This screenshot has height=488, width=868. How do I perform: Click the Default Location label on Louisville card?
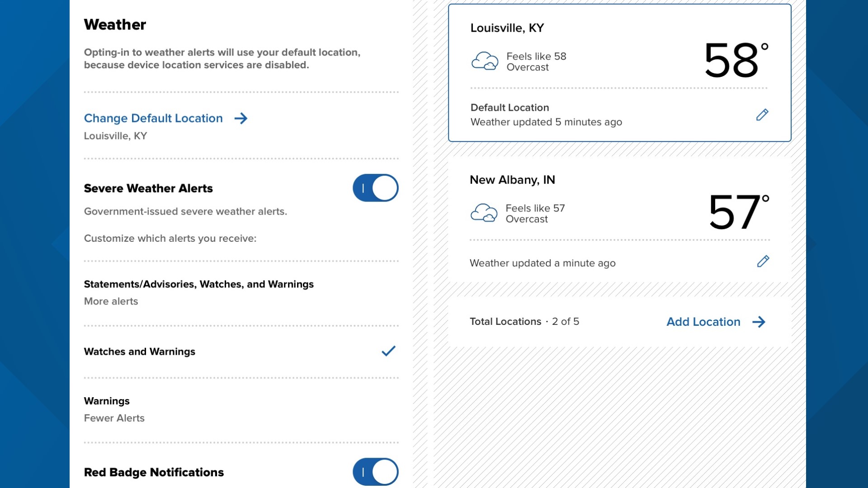tap(509, 108)
